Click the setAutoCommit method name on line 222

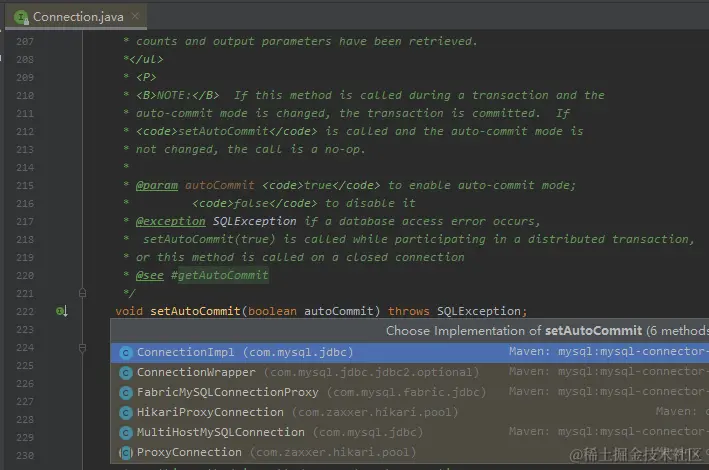click(195, 311)
